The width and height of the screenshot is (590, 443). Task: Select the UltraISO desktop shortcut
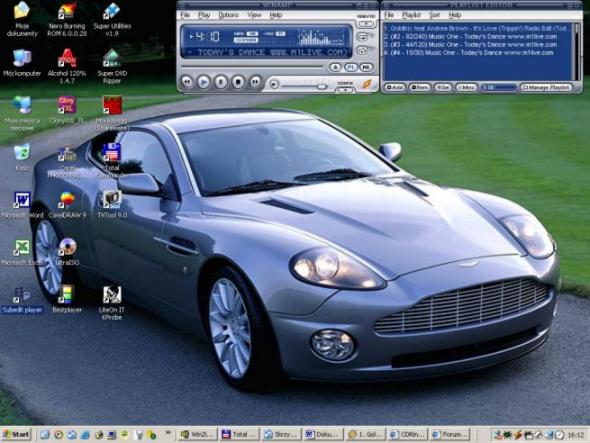point(67,252)
